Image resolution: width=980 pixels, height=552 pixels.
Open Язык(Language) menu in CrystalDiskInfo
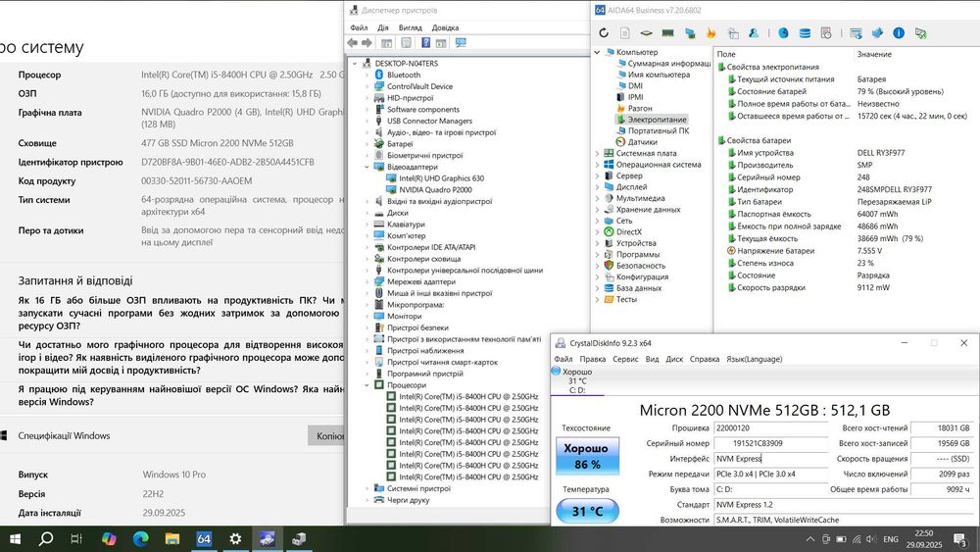(x=755, y=359)
